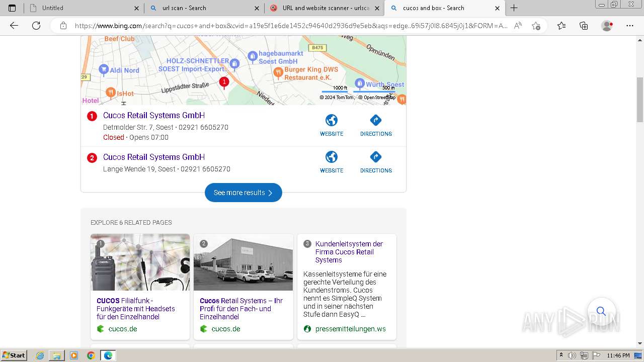Reload the current page
644x362 pixels.
pos(36,26)
